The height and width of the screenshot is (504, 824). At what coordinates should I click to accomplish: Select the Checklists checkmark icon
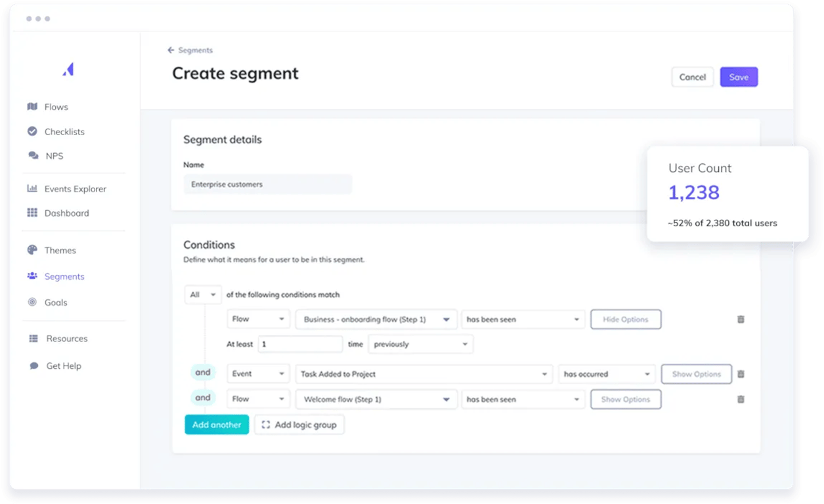(32, 131)
